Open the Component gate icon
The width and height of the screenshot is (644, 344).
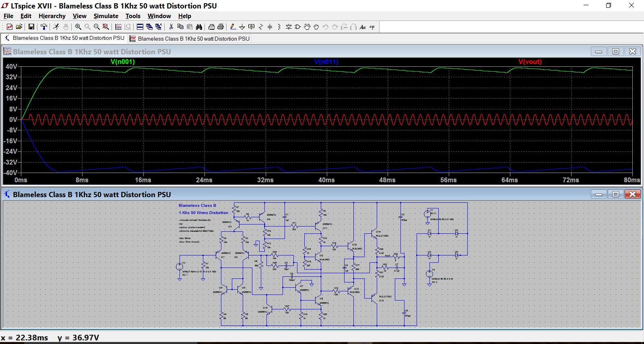coord(298,27)
